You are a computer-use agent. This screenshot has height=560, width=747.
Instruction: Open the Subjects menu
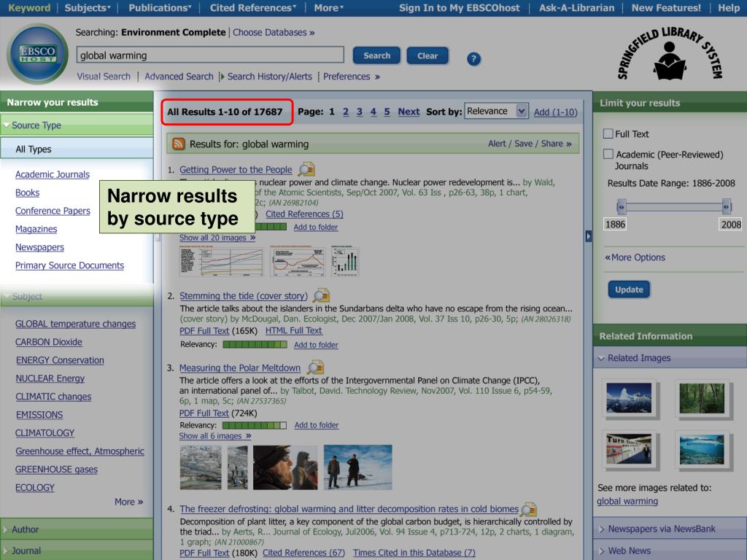[88, 7]
